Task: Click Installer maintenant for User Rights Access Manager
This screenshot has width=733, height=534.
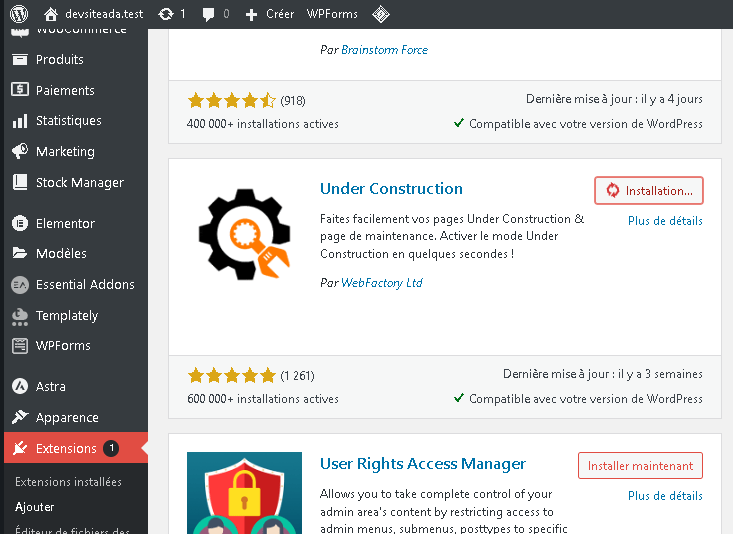Action: pos(640,465)
